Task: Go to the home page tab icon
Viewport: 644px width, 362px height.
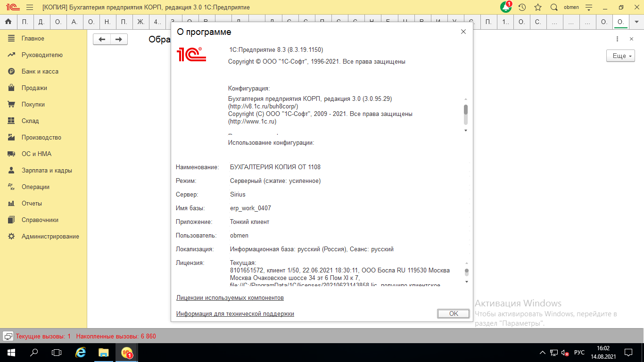Action: click(x=8, y=22)
